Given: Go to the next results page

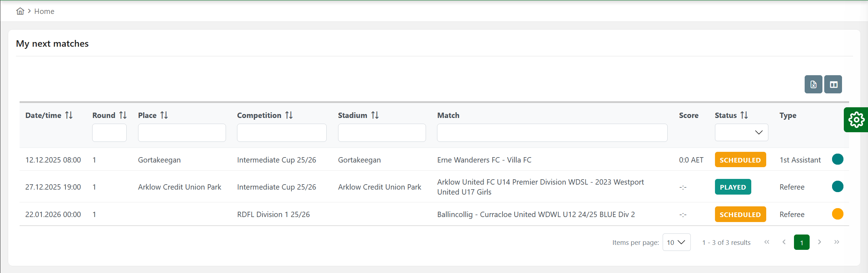Looking at the screenshot, I should [820, 242].
